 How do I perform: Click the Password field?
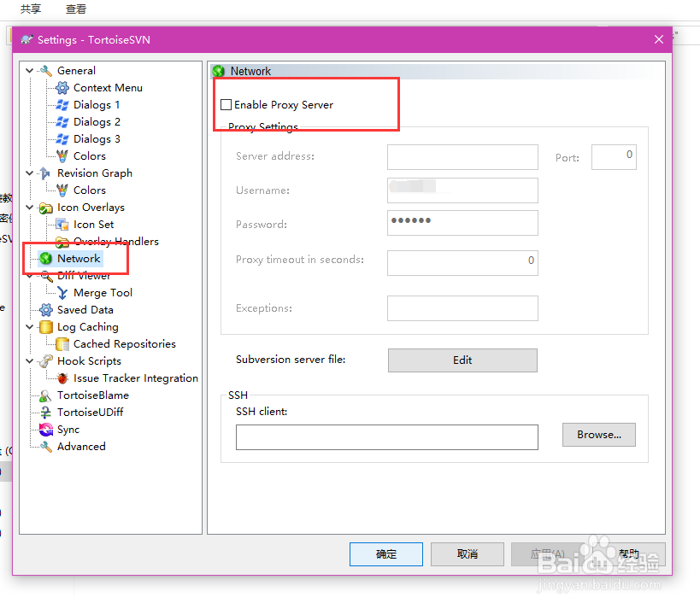pos(462,223)
